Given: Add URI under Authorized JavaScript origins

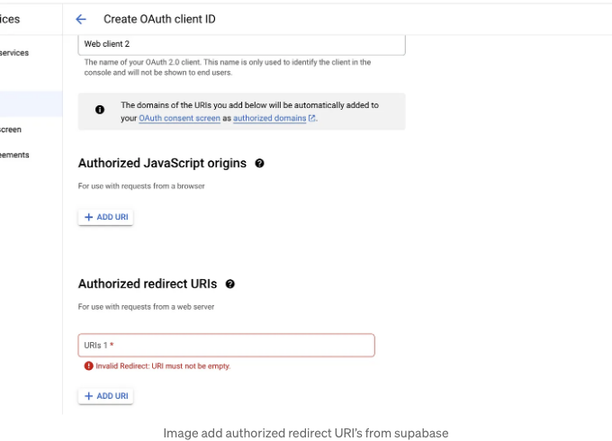Looking at the screenshot, I should (x=106, y=217).
